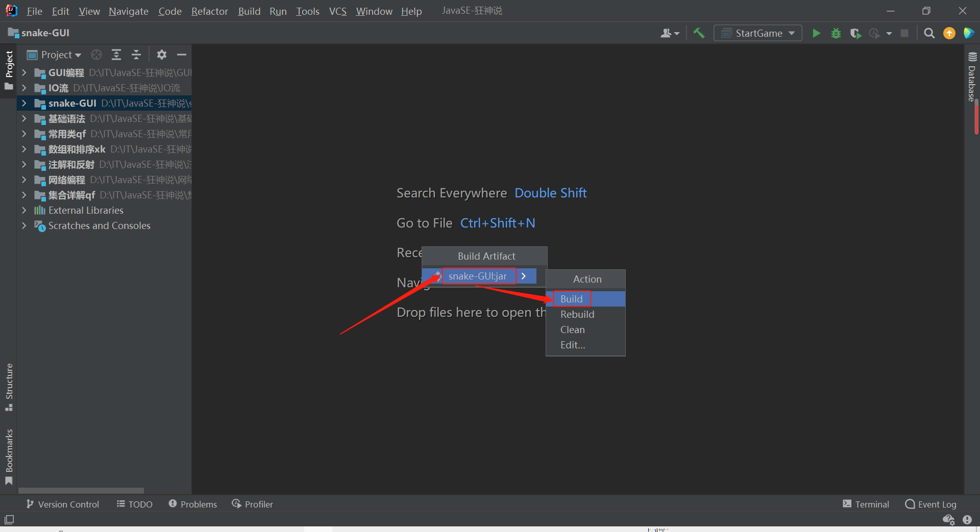
Task: Open the colorful JetBrains Space icon
Action: [969, 33]
